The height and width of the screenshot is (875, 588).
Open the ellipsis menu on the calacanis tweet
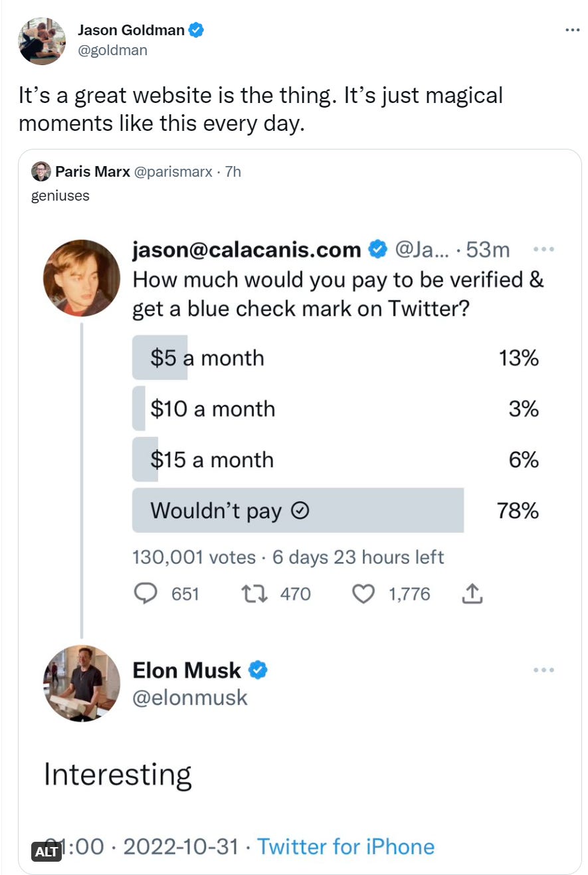pos(543,250)
